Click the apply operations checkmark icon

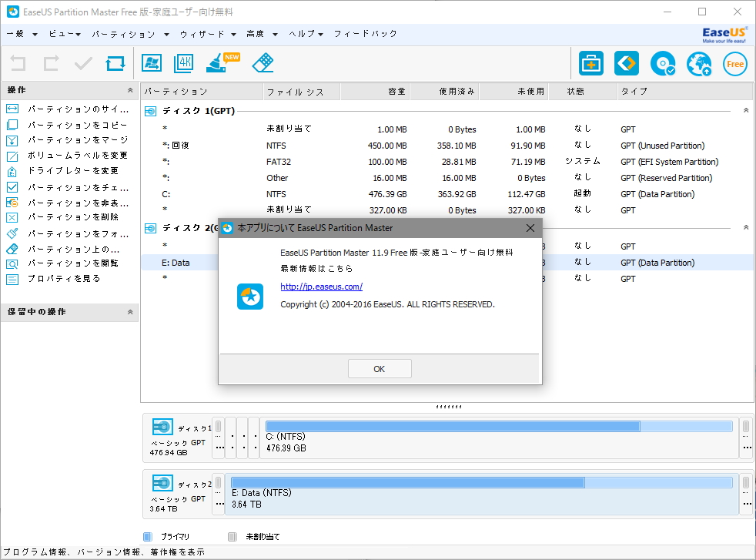click(82, 63)
